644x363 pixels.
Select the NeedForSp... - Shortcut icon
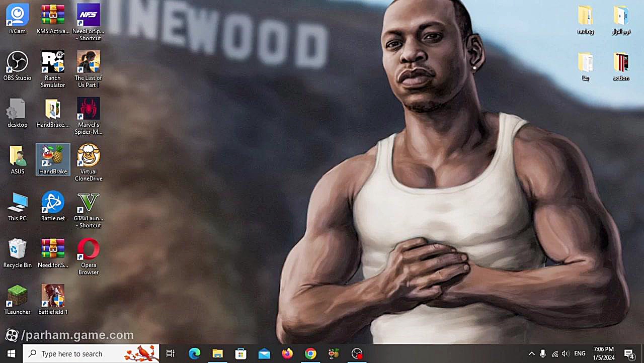pos(89,23)
